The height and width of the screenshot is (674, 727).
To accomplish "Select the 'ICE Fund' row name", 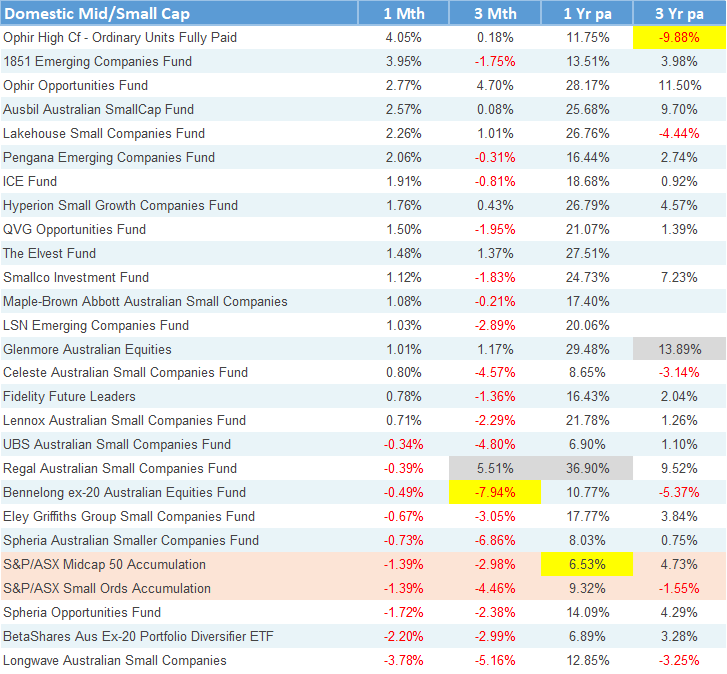I will (30, 181).
